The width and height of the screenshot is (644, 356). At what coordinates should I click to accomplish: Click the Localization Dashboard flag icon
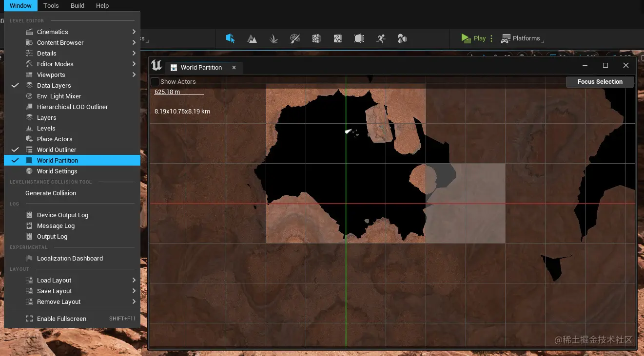coord(29,258)
